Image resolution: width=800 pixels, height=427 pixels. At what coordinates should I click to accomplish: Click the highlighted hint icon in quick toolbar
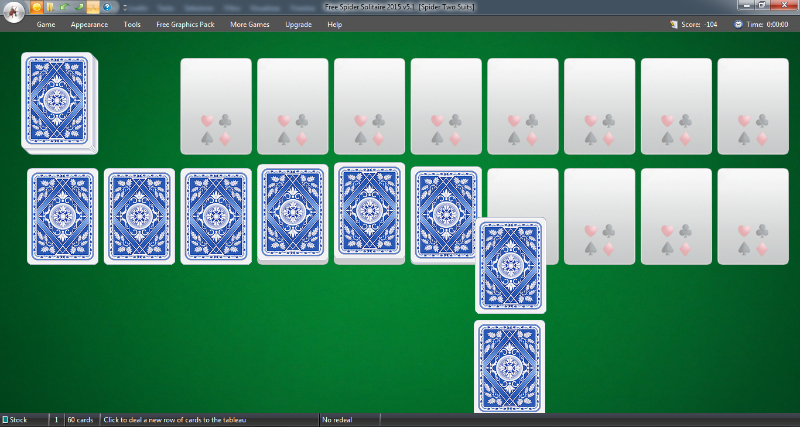click(92, 7)
